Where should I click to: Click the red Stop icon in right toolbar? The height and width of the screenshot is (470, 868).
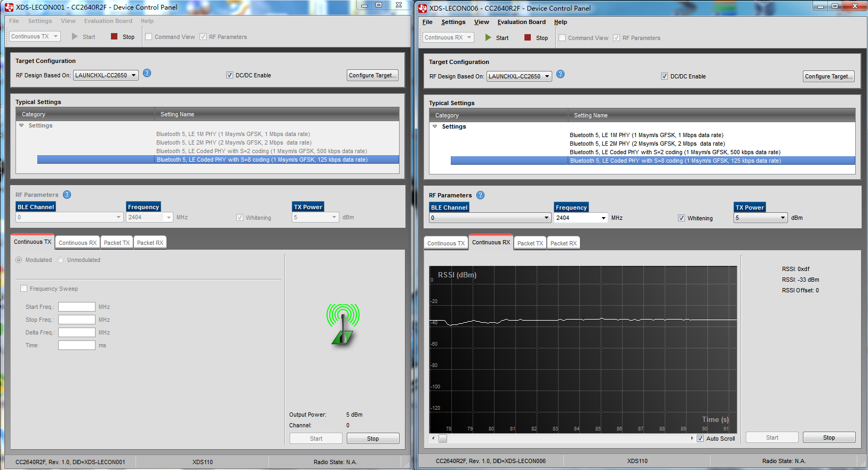[x=528, y=38]
